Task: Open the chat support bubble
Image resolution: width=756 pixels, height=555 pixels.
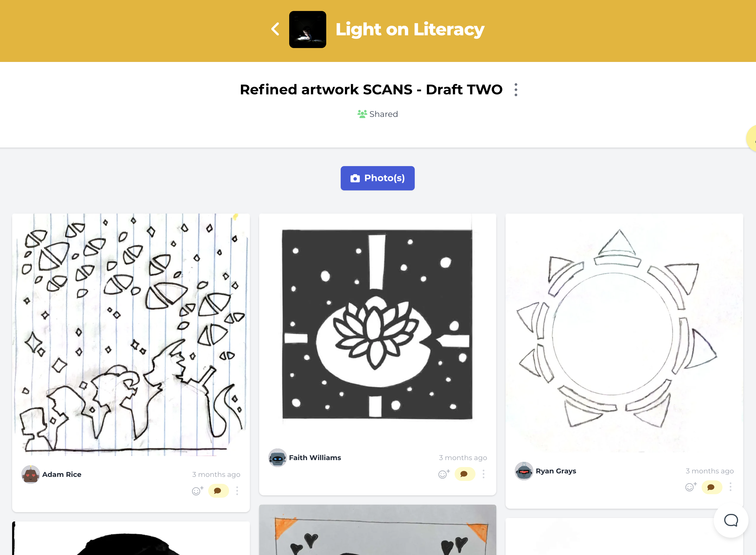Action: click(x=731, y=520)
